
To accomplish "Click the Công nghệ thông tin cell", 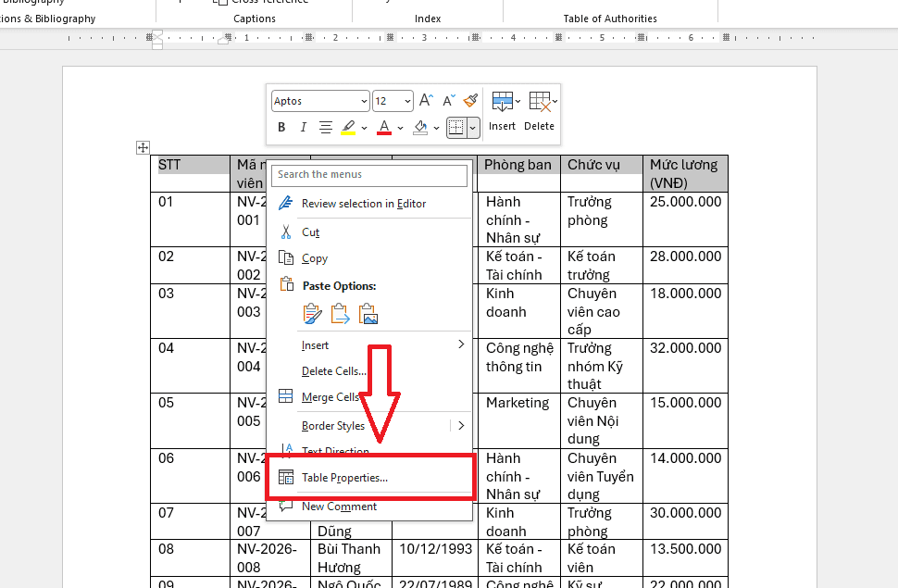I will point(518,366).
